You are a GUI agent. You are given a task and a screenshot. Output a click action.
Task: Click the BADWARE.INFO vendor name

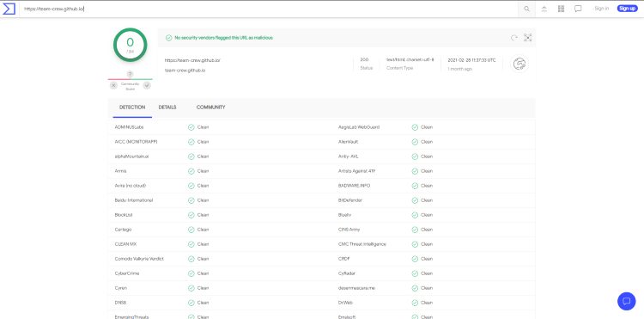coord(354,186)
